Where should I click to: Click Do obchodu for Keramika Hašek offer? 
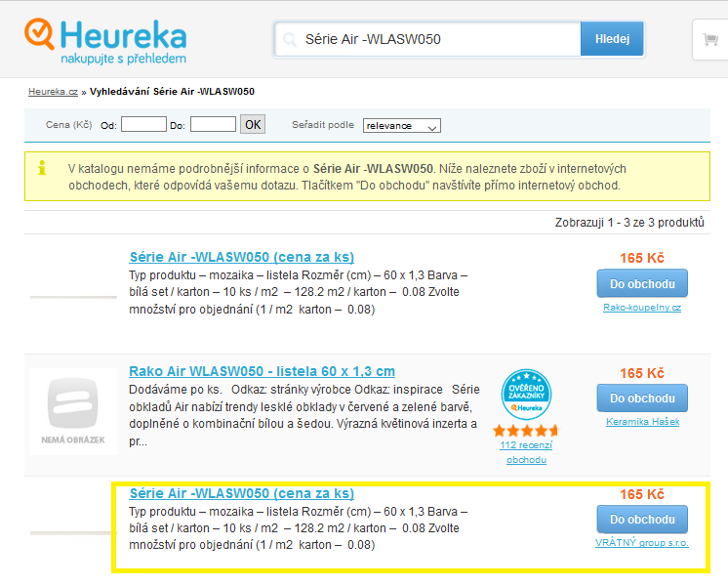tap(642, 398)
